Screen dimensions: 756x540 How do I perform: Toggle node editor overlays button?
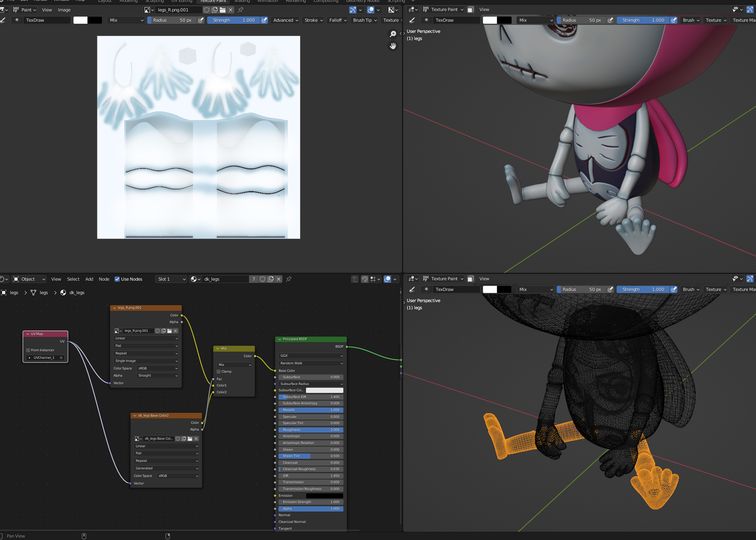click(x=388, y=279)
